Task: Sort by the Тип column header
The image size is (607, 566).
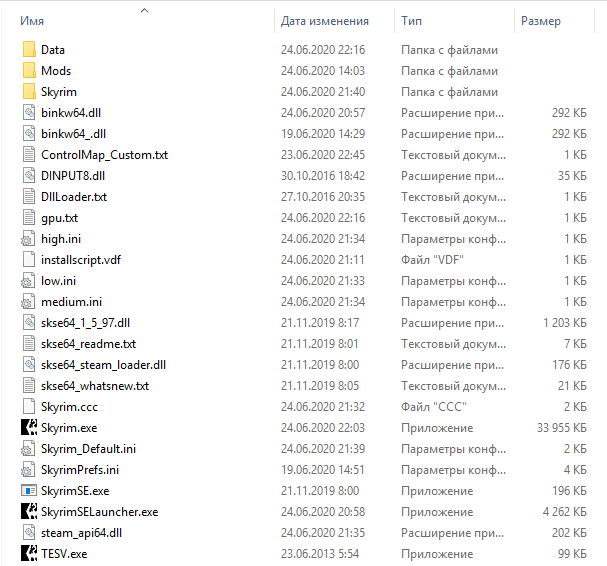Action: [x=411, y=21]
